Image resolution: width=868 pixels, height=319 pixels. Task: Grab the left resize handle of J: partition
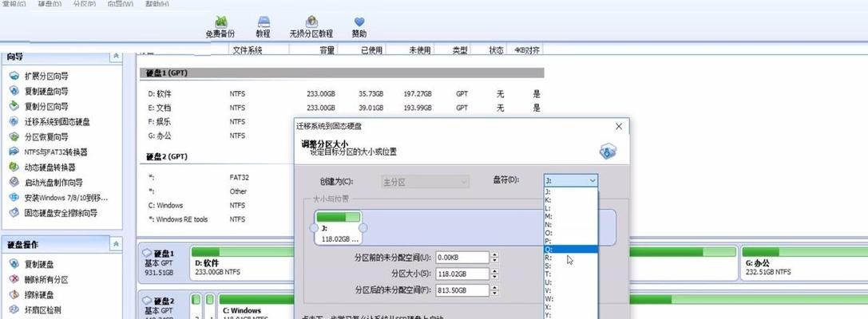pos(314,228)
